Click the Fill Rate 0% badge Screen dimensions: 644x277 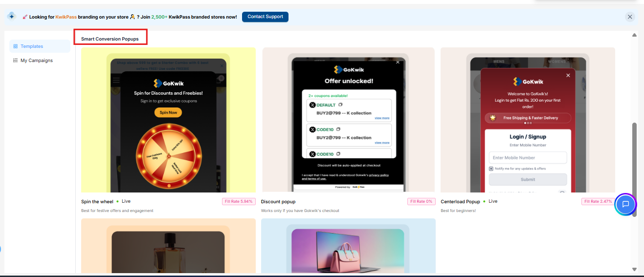(x=421, y=201)
